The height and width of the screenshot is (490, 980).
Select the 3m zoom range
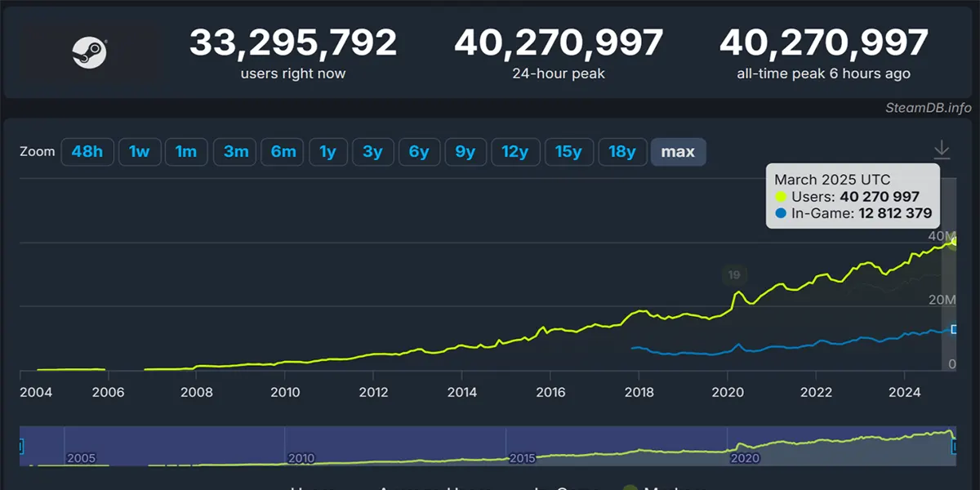click(x=235, y=152)
